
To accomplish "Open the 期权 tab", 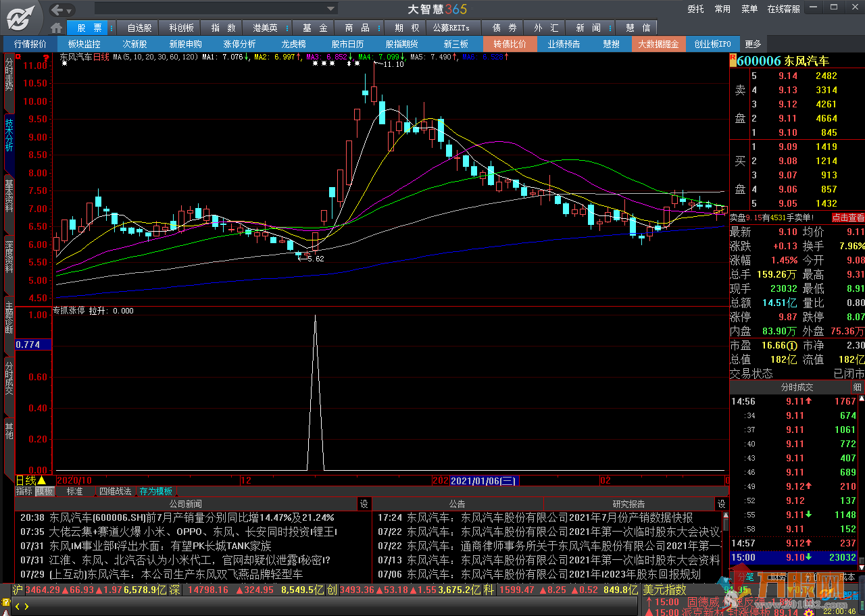I will point(407,28).
